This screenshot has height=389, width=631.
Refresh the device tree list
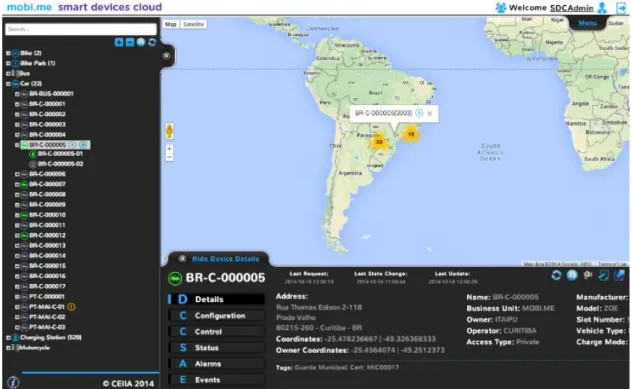pos(152,42)
